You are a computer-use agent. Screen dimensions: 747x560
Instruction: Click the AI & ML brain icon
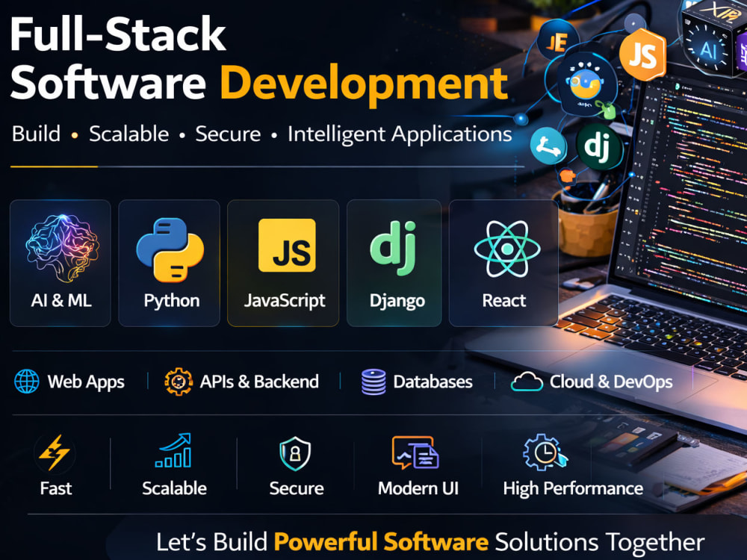point(62,248)
